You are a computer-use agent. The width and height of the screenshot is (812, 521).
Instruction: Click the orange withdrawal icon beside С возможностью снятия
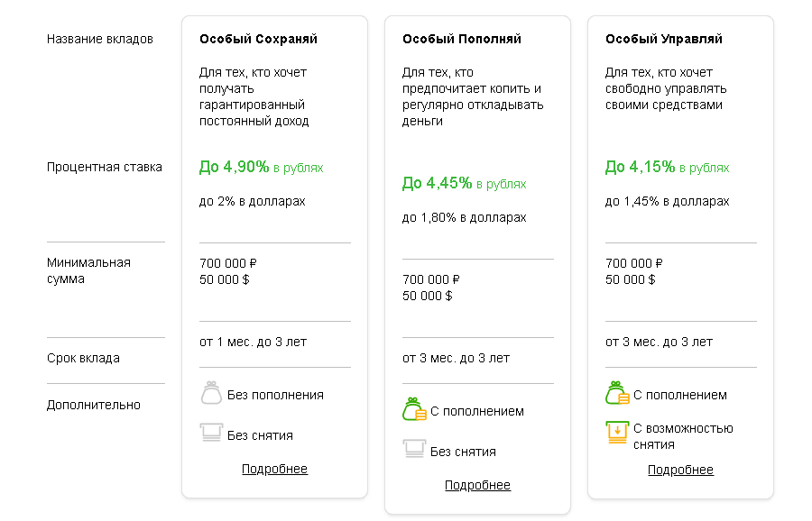[617, 432]
